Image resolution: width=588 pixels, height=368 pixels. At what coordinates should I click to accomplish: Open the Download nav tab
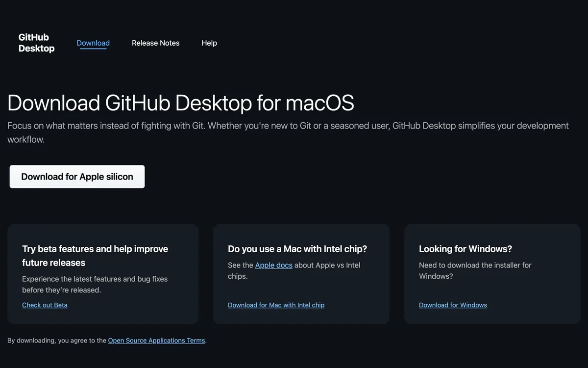click(93, 43)
